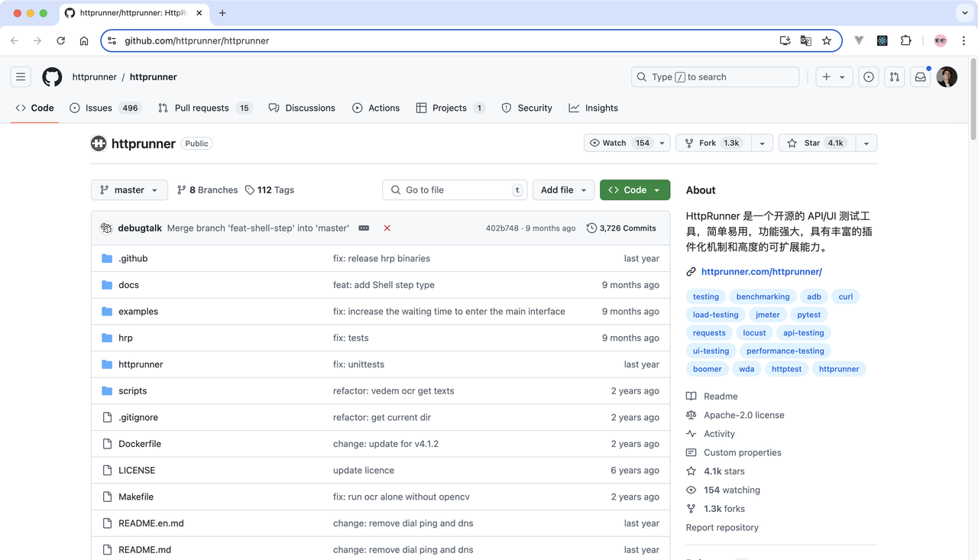Screen dimensions: 978x560
Task: Click the Dockerfile file icon
Action: 107,444
